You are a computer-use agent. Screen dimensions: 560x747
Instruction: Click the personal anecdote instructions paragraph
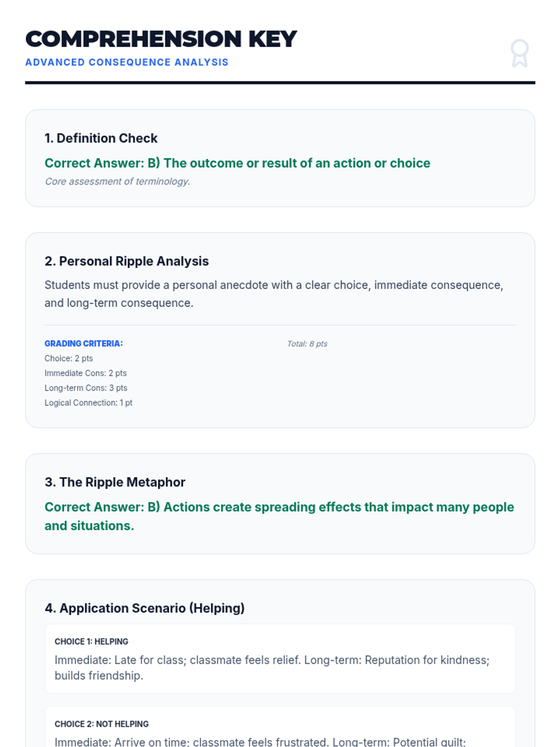tap(273, 294)
